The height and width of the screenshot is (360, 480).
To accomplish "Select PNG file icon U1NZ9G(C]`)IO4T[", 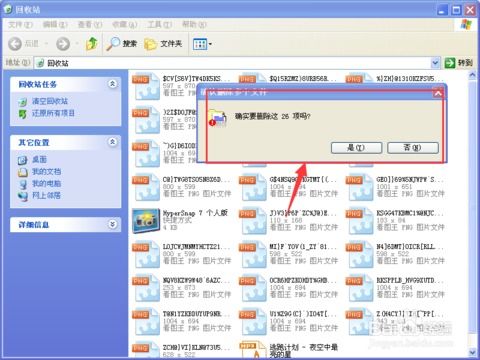I will click(253, 322).
